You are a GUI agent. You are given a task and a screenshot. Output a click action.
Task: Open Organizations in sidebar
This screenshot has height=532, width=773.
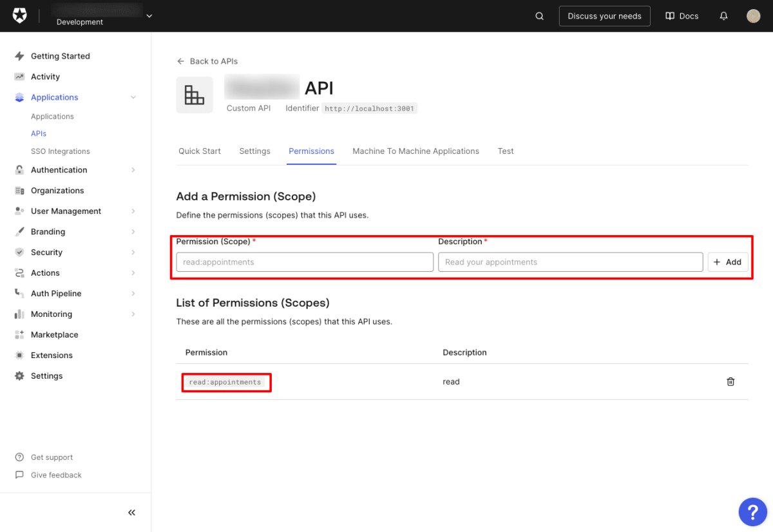coord(57,191)
